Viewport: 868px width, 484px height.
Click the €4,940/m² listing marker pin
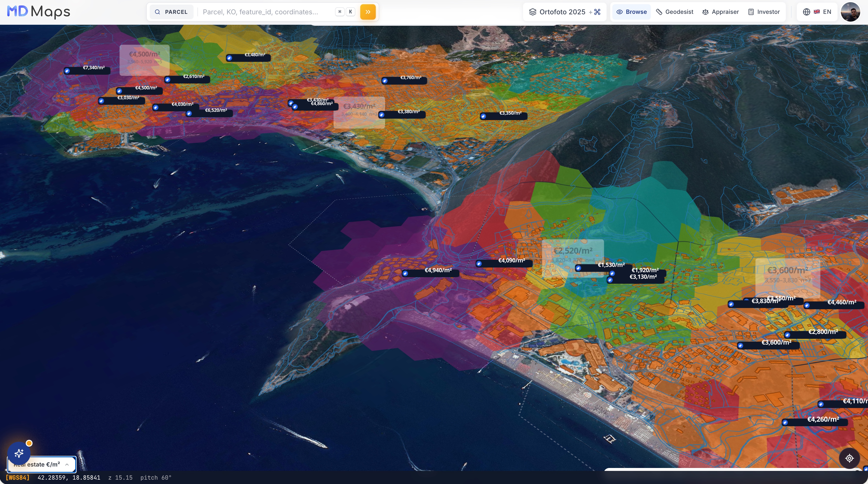pos(405,273)
